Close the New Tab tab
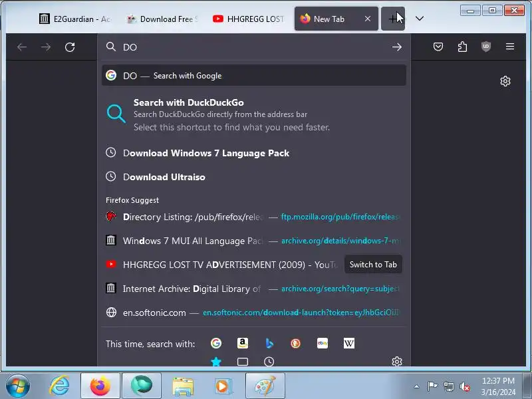 pos(368,19)
